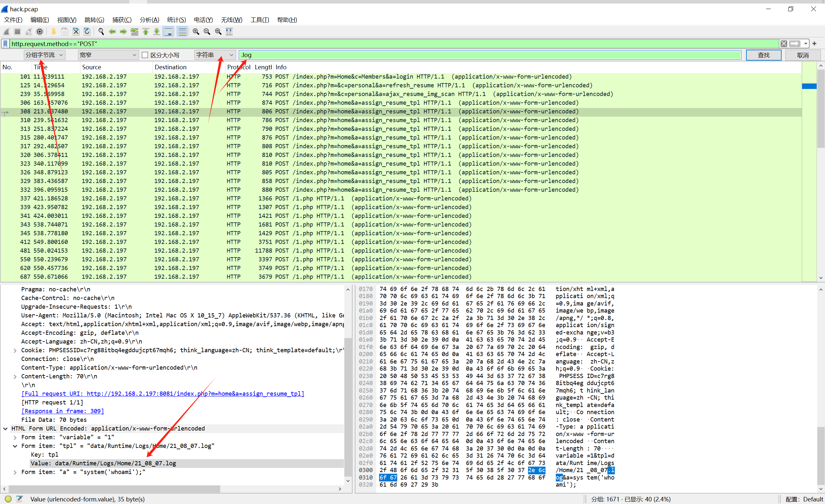Expand the Cookie header tree item
The width and height of the screenshot is (825, 504).
15,350
